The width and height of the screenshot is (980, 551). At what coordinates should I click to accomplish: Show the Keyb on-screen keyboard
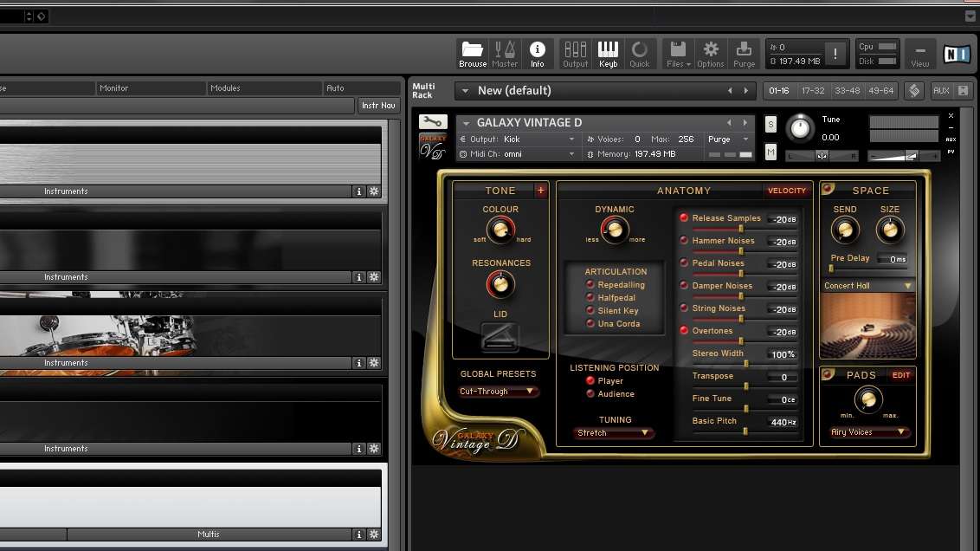(x=608, y=54)
